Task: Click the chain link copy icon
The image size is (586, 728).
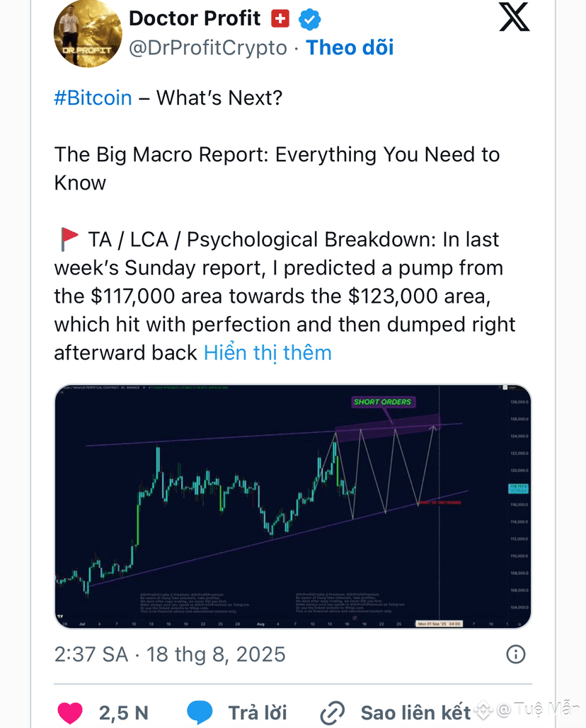Action: 333,713
